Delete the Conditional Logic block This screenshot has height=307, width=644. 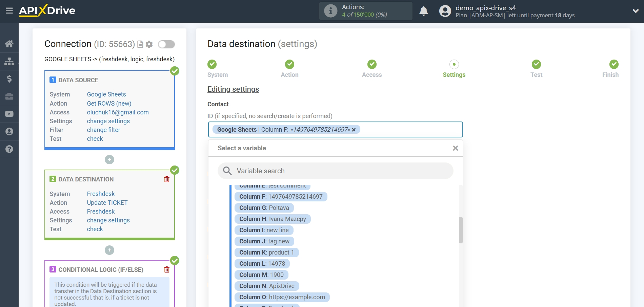point(167,269)
